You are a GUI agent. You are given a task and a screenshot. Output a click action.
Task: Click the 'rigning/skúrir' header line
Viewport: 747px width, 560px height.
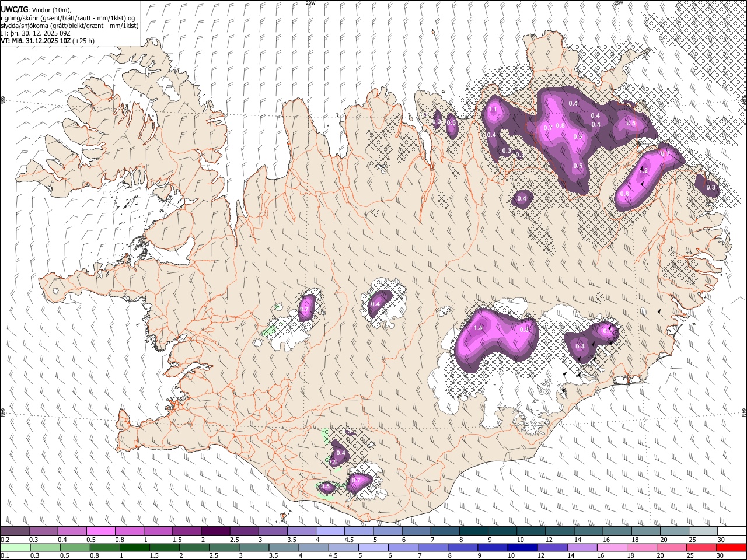(x=68, y=17)
